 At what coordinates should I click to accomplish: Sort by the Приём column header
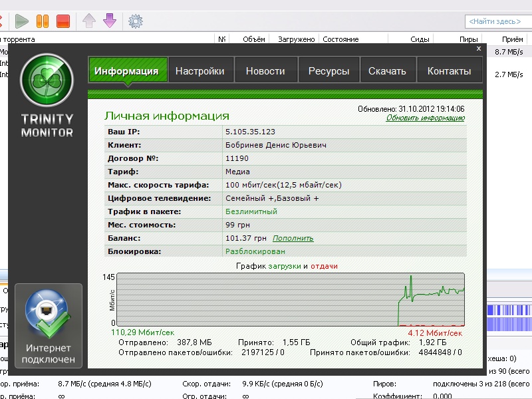(512, 39)
